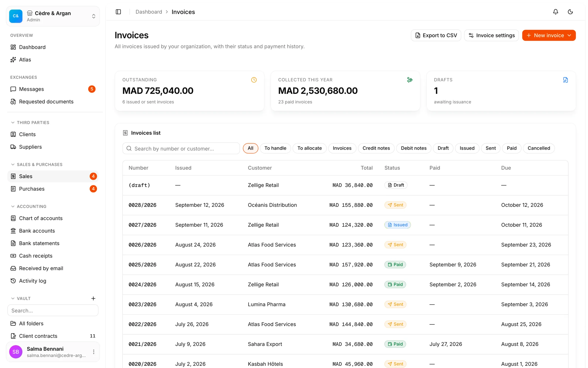This screenshot has width=588, height=368.
Task: Open Received by email
Action: (53, 268)
